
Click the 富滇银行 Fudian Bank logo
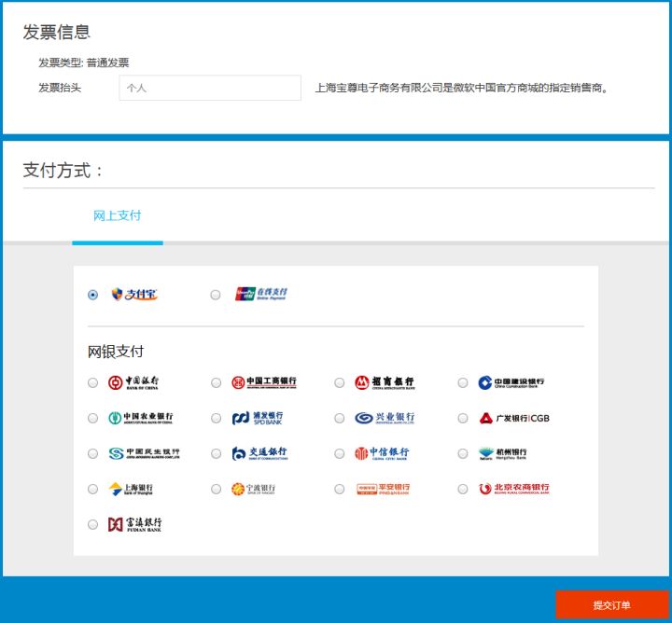tap(135, 524)
